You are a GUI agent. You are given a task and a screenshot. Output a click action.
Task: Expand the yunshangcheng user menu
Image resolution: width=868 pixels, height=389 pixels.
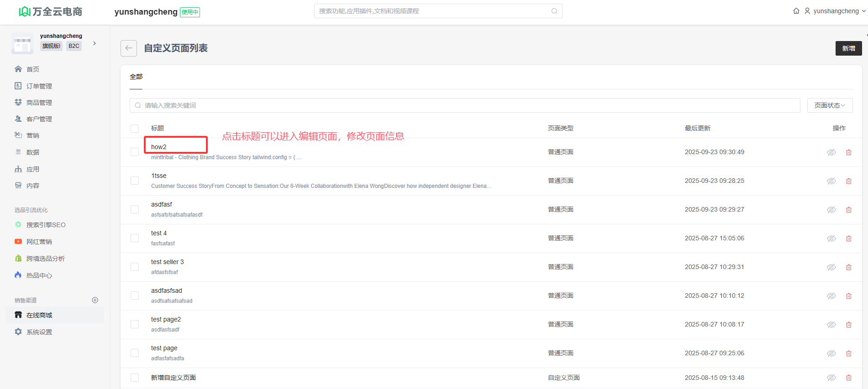[x=835, y=11]
